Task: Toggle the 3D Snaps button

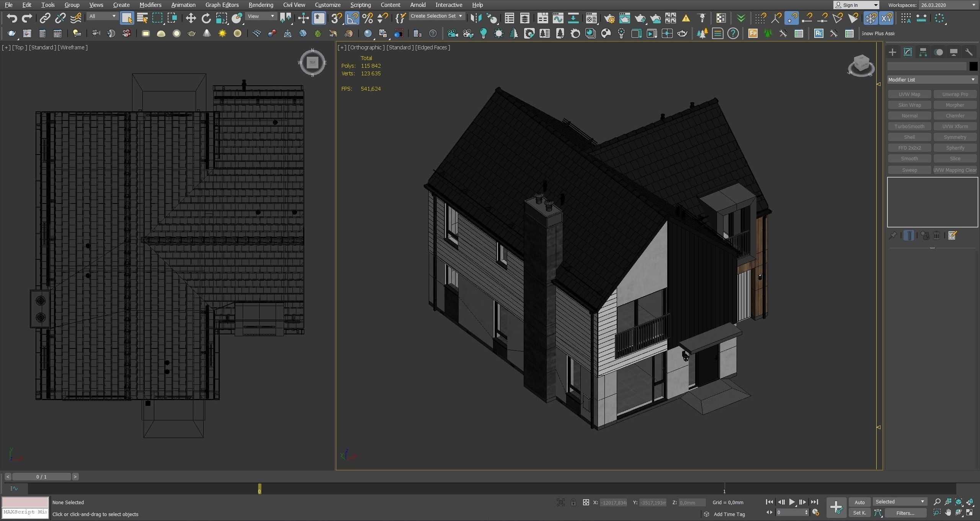Action: point(336,18)
